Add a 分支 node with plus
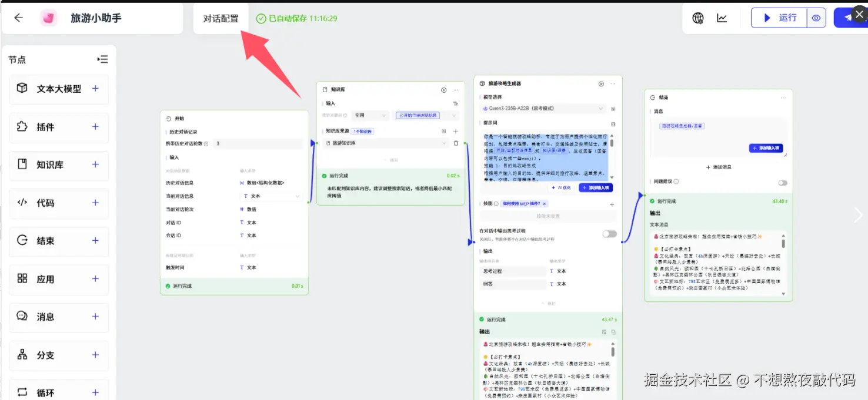The image size is (868, 400). pos(95,355)
